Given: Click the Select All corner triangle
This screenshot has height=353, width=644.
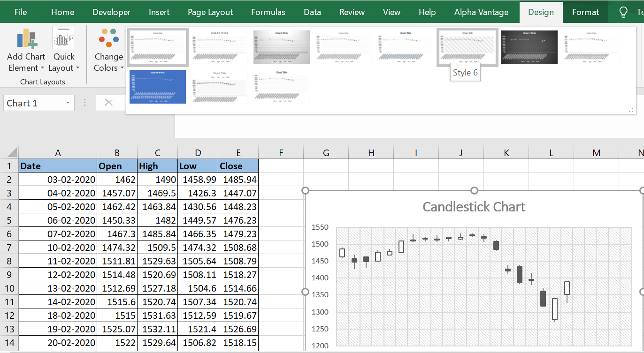Looking at the screenshot, I should [x=12, y=153].
